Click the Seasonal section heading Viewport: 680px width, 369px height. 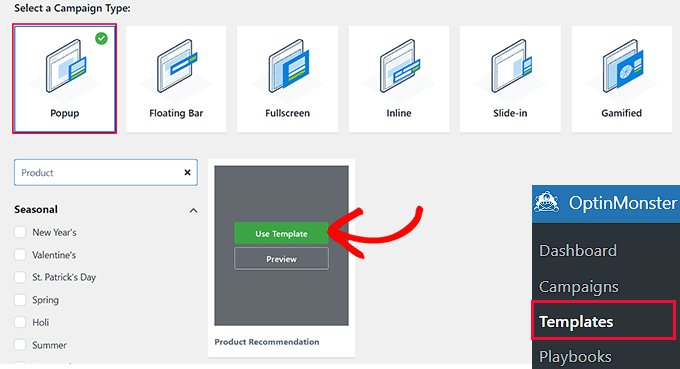pos(36,209)
